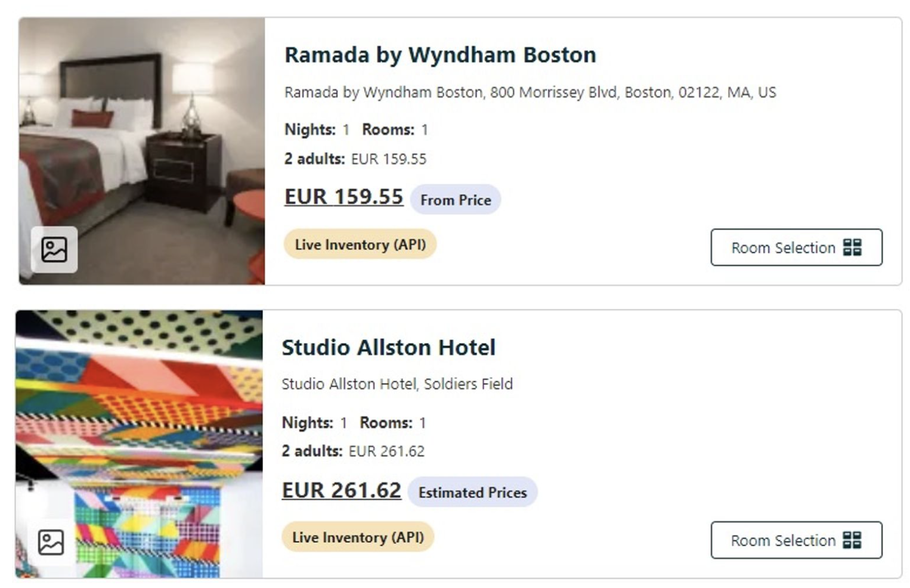Click the Nights label on Ramada card
Viewport: 910px width, 588px height.
point(309,129)
